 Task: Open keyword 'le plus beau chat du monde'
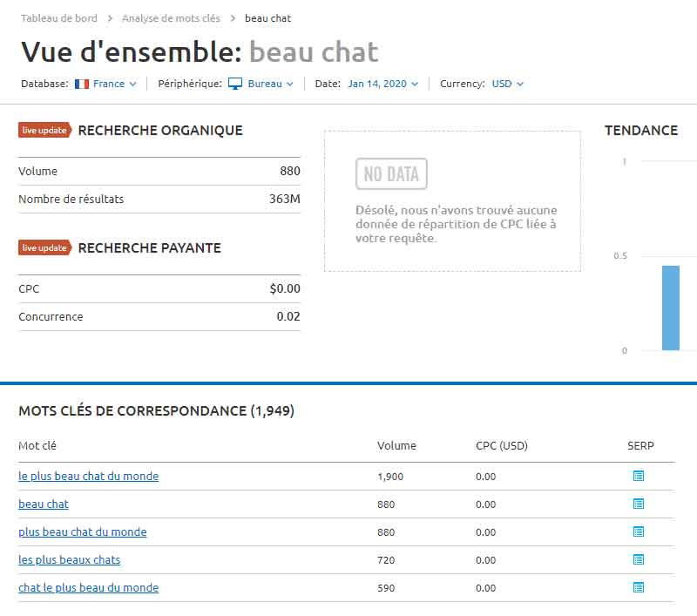[x=89, y=476]
